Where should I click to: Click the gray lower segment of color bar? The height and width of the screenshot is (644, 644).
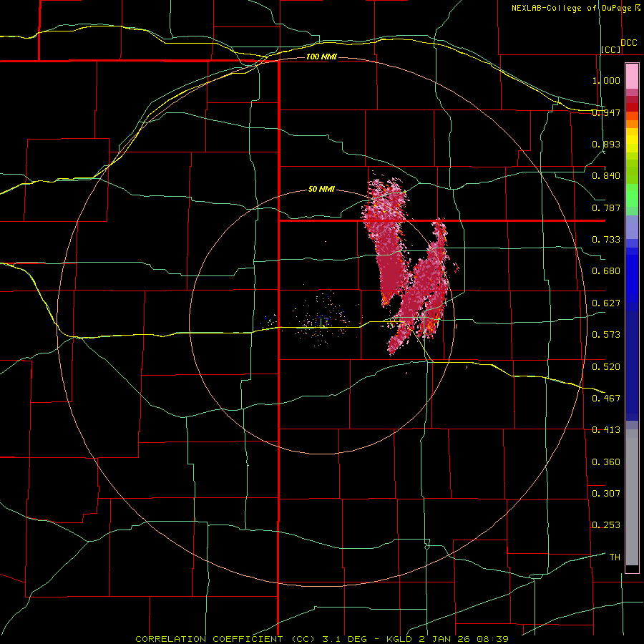[632, 497]
